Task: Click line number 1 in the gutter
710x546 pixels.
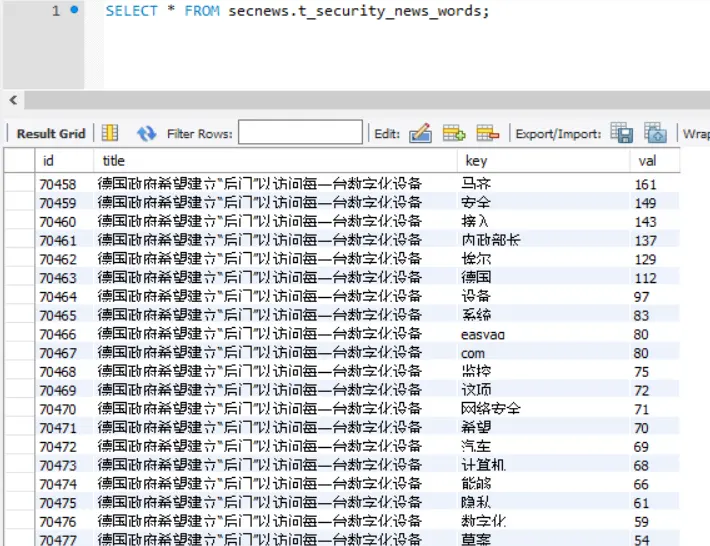Action: pos(56,10)
